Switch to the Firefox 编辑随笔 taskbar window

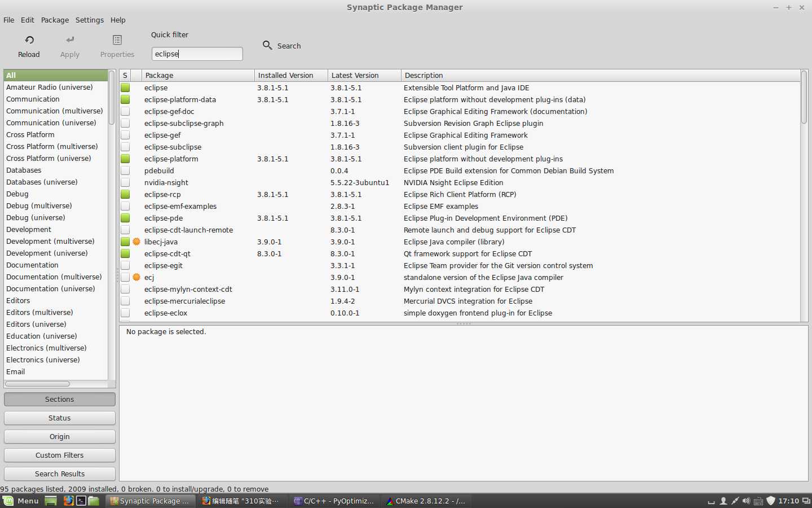(x=242, y=501)
